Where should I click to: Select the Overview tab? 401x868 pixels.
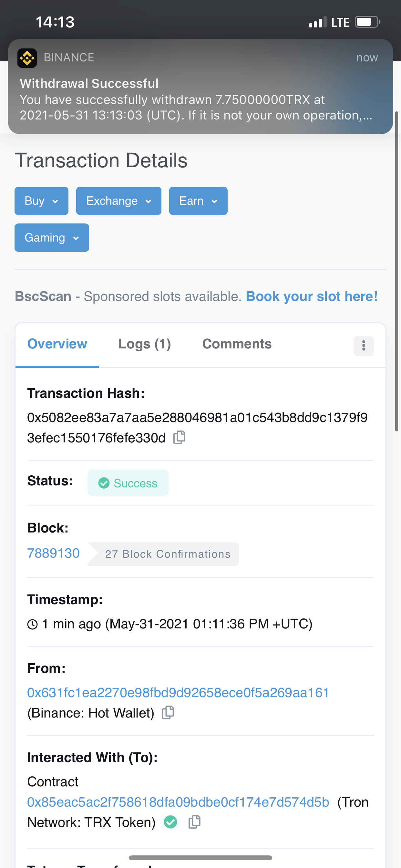[x=57, y=344]
